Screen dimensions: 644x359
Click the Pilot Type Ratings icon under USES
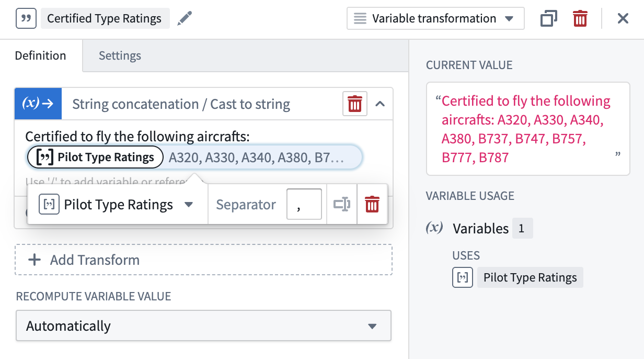pos(462,277)
